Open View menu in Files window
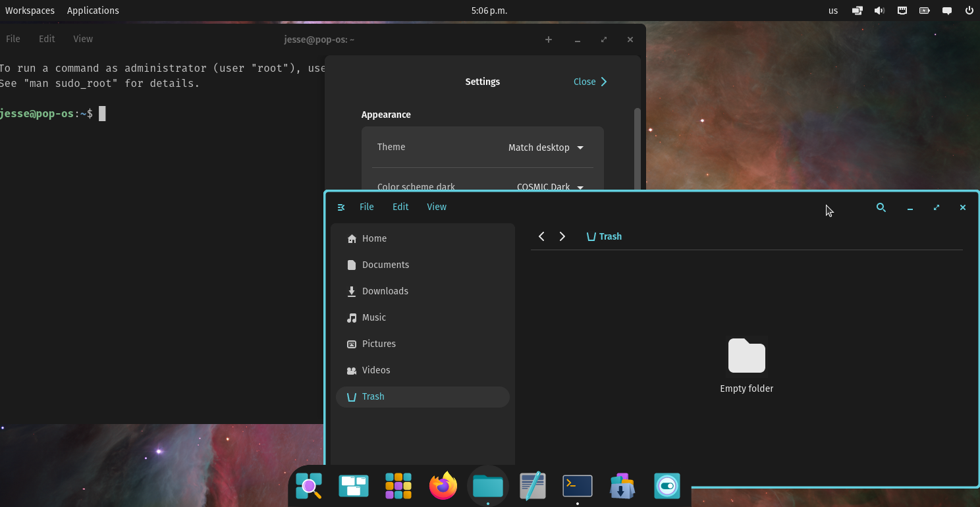The height and width of the screenshot is (507, 980). [x=437, y=207]
